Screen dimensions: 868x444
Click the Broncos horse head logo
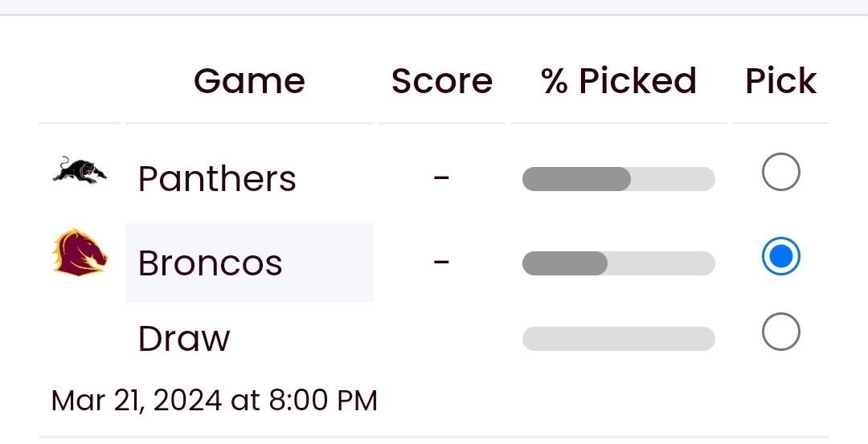point(80,253)
